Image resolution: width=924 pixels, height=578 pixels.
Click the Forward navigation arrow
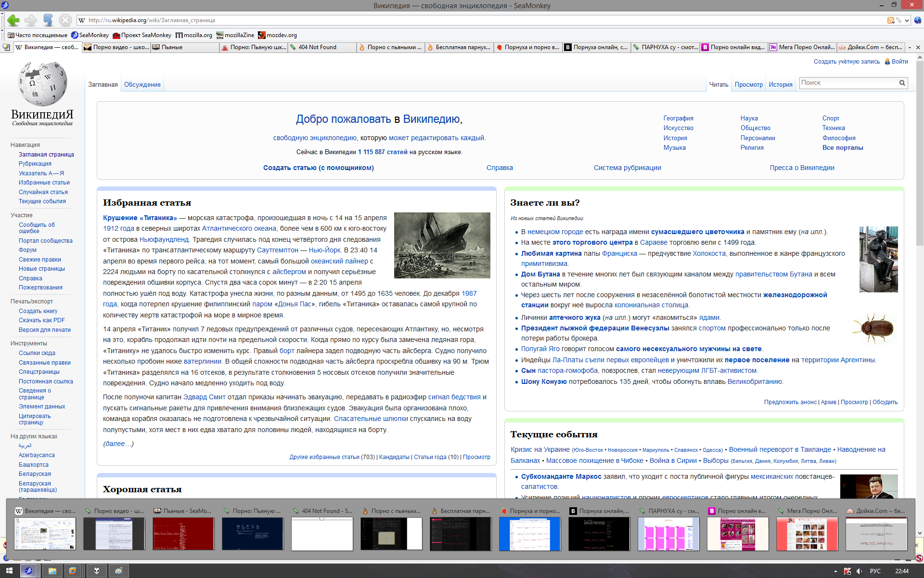click(x=30, y=20)
